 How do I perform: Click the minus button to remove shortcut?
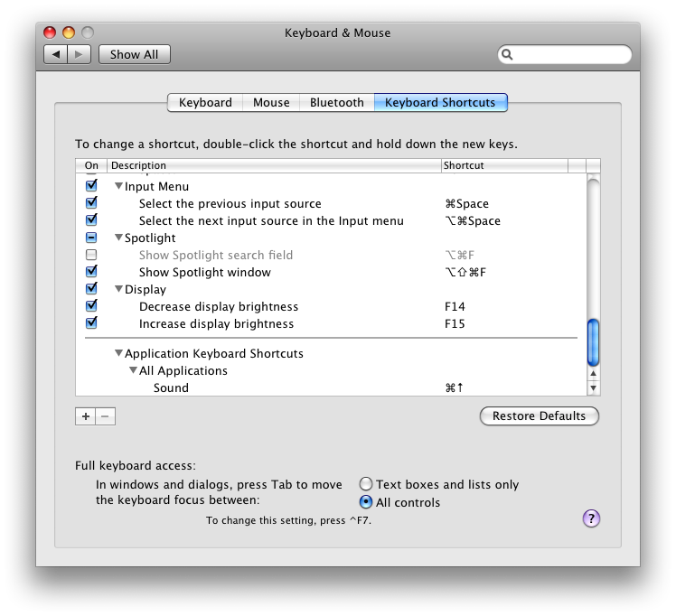(x=105, y=416)
